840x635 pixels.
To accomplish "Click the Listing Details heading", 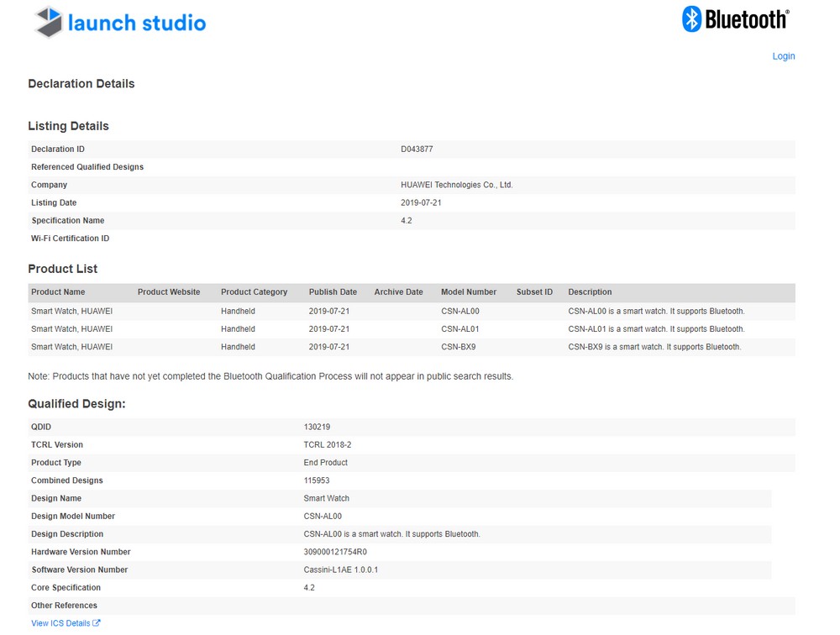I will tap(69, 126).
